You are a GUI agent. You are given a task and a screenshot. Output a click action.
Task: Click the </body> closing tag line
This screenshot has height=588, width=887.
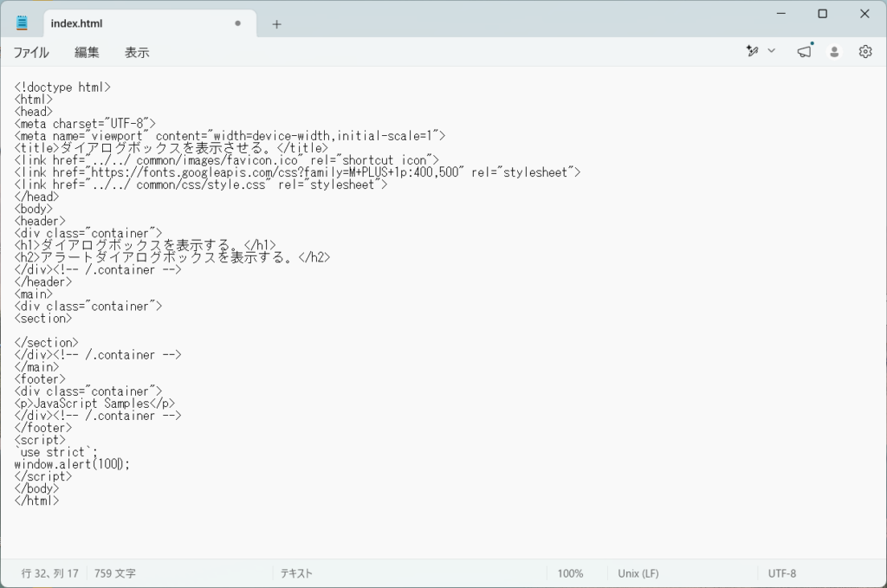pyautogui.click(x=36, y=488)
